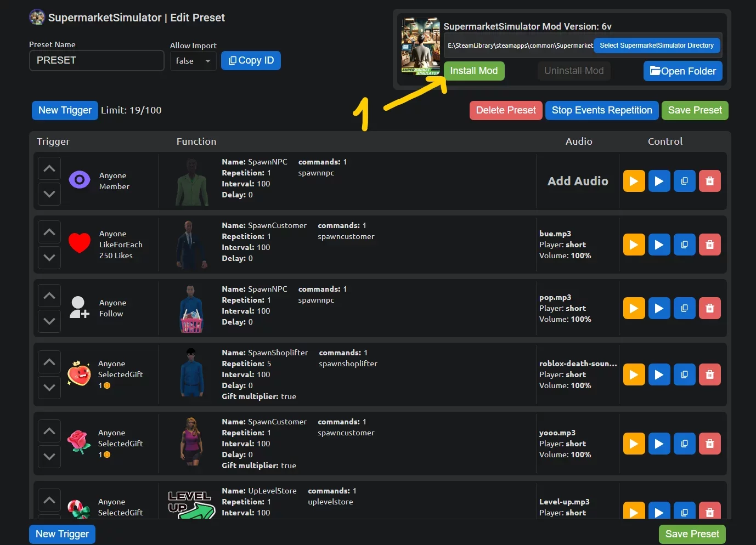Click orange play button in SpawnShoplifter row

[634, 374]
